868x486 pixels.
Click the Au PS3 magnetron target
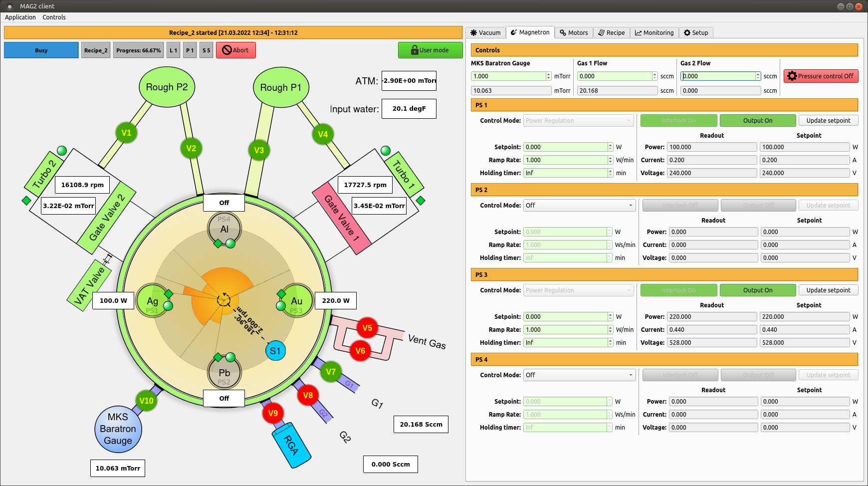pos(297,301)
